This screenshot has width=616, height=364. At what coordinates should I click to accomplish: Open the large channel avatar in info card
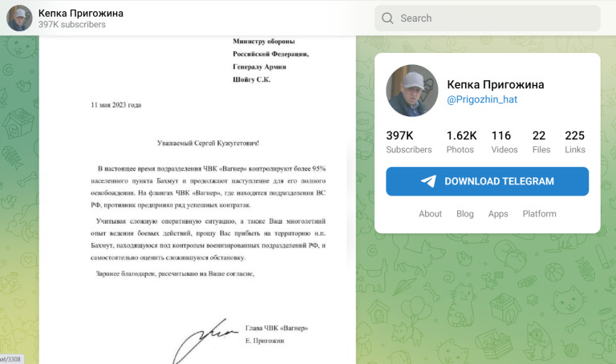tap(411, 91)
